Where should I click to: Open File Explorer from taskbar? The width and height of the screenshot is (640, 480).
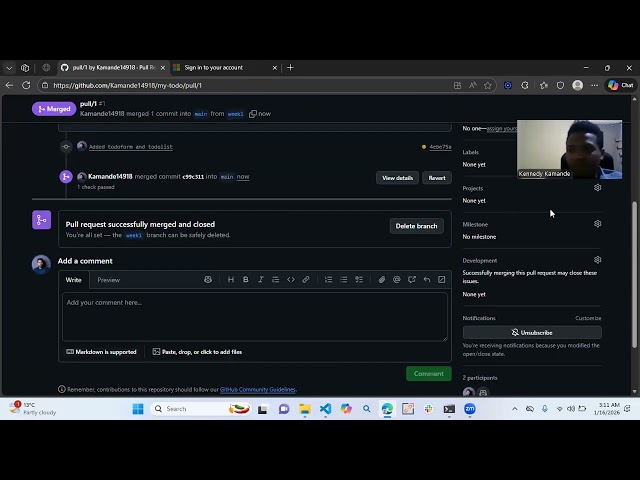(304, 409)
